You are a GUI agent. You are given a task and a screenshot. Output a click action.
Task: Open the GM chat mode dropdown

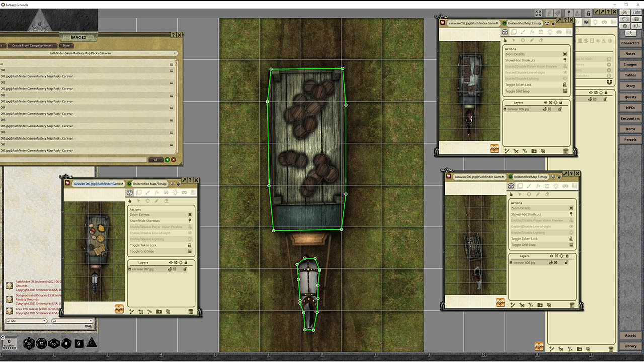coord(44,321)
